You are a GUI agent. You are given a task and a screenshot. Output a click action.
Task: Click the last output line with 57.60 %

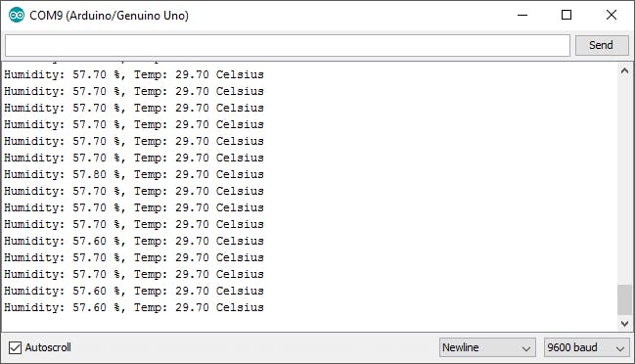click(x=134, y=307)
